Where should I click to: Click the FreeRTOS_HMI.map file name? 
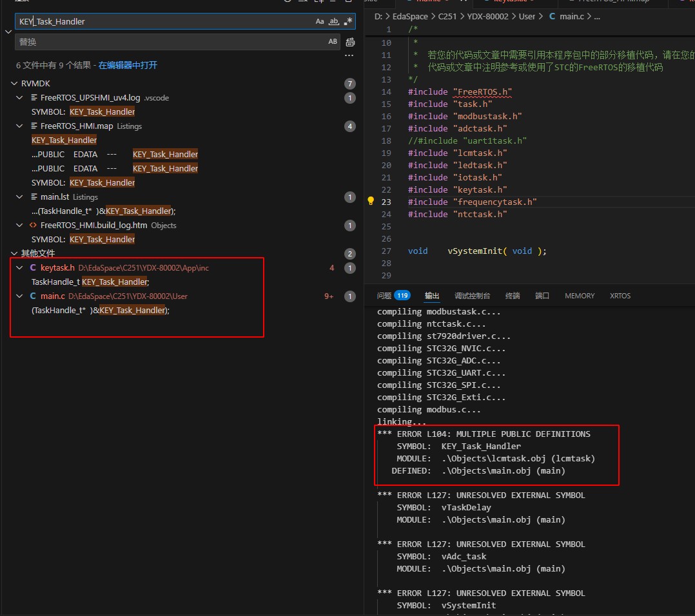77,126
